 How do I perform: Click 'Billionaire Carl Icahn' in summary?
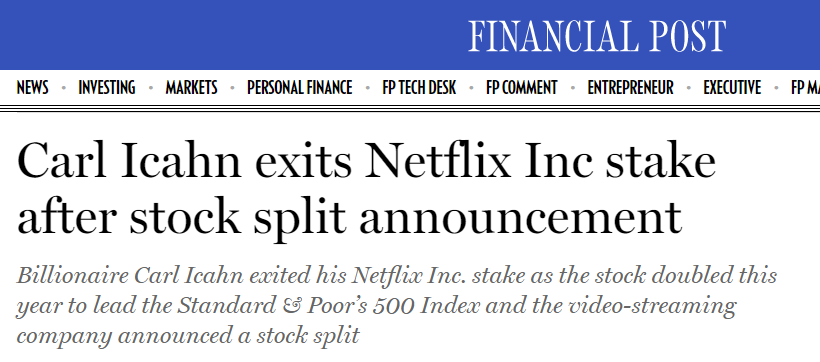point(130,275)
